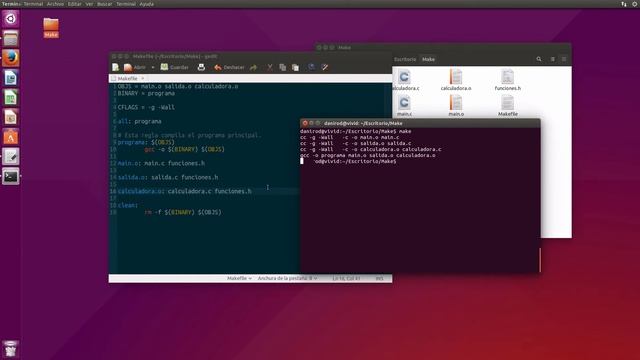Click the 'clean:' rule line in gedit
Image resolution: width=640 pixels, height=360 pixels.
pyautogui.click(x=128, y=205)
